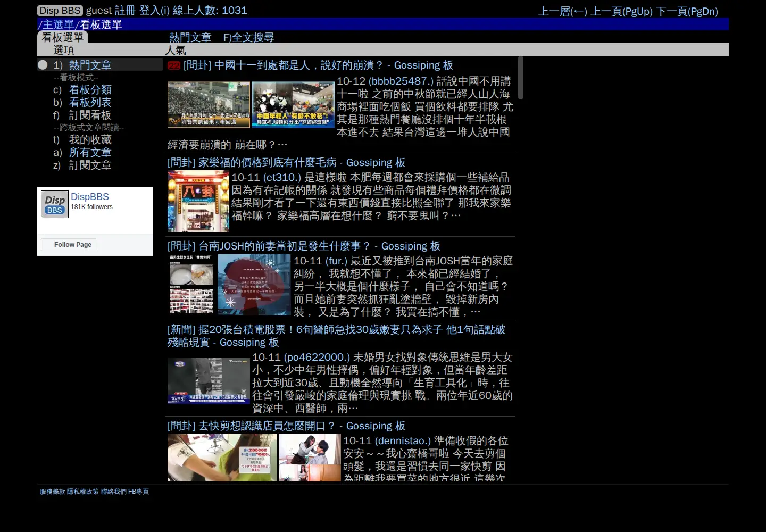
Task: Open the 熱門文章 header link
Action: [x=190, y=37]
